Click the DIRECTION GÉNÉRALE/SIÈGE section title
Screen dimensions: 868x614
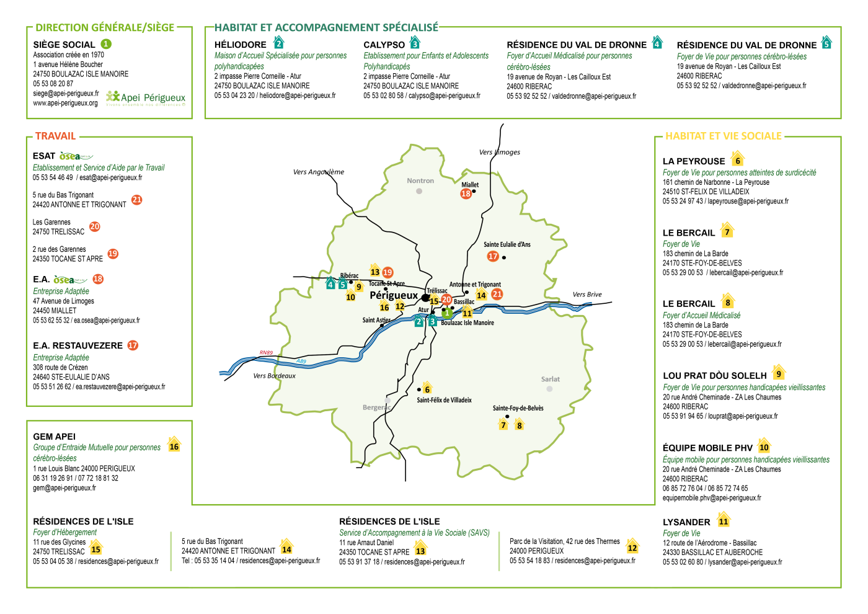coord(105,27)
